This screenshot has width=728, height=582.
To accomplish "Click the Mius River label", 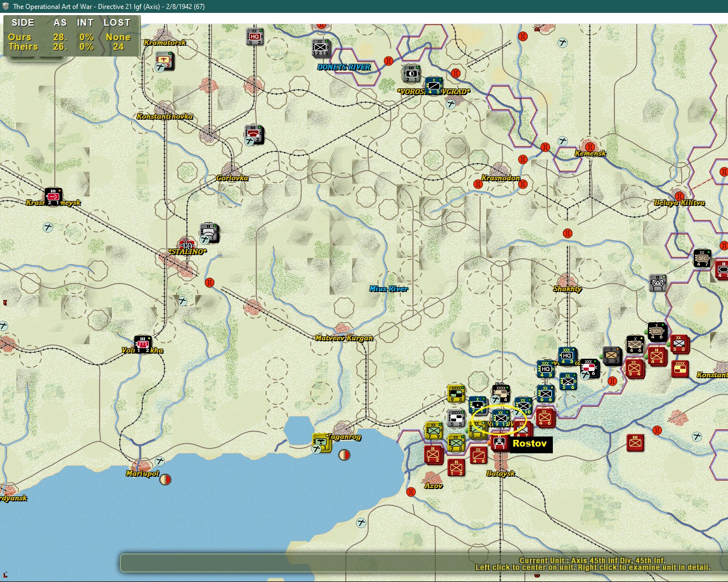I will pos(389,289).
